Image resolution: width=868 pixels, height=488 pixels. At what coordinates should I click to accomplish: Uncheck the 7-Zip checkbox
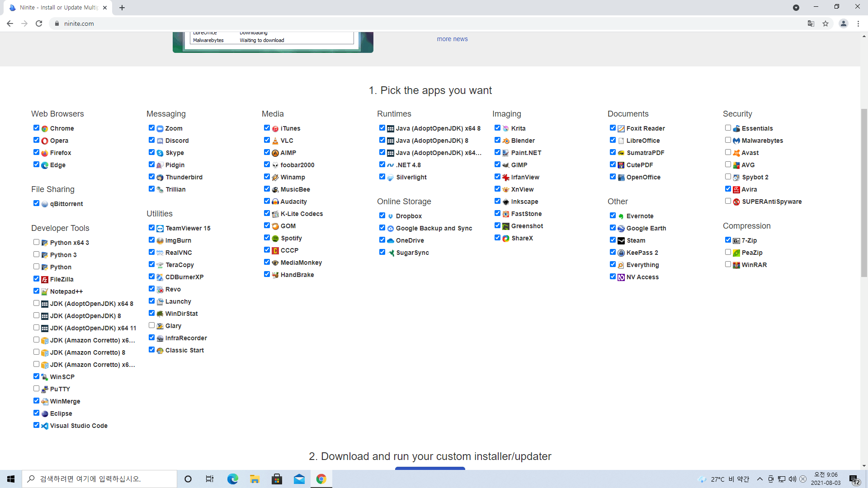click(x=728, y=240)
